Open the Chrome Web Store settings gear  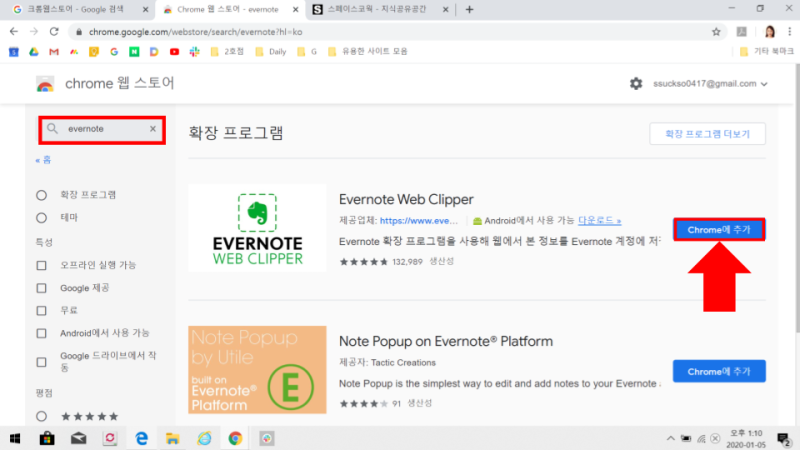(x=636, y=84)
